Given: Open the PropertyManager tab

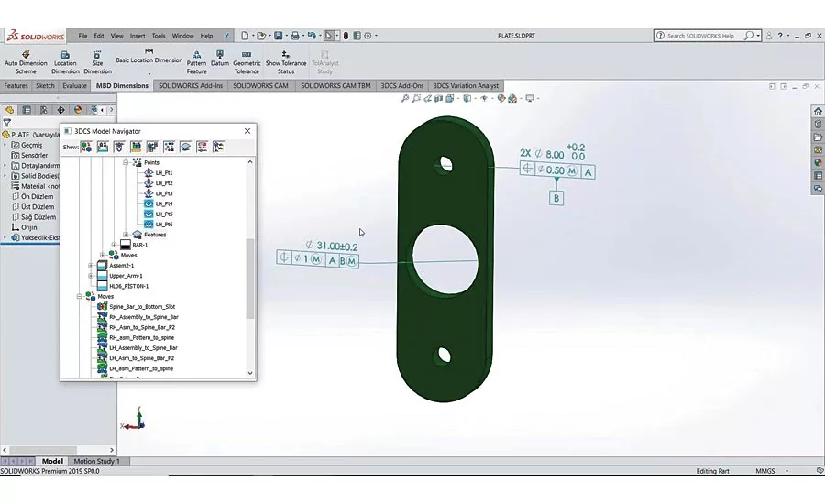Looking at the screenshot, I should 27,110.
